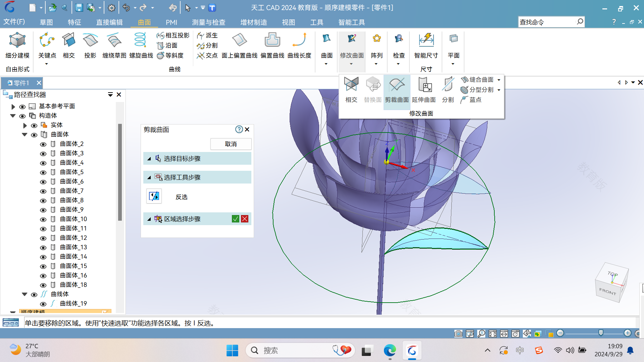
Task: Collapse the 构造体 tree node
Action: pyautogui.click(x=13, y=116)
